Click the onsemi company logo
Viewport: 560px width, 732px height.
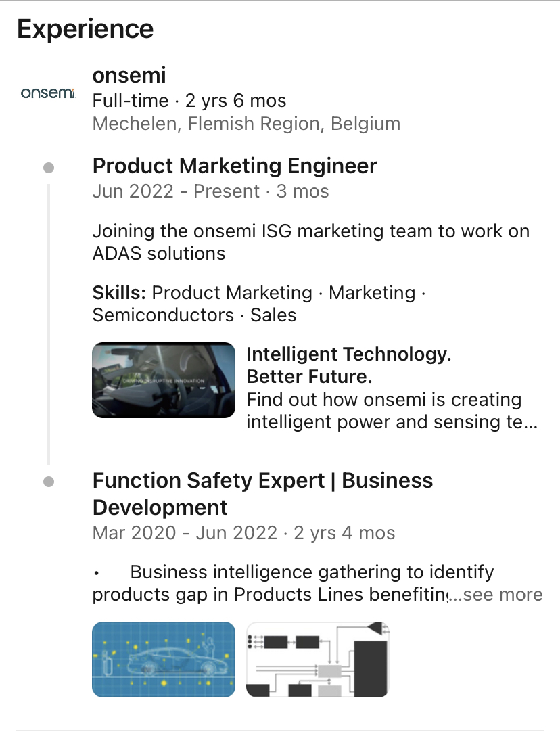48,93
